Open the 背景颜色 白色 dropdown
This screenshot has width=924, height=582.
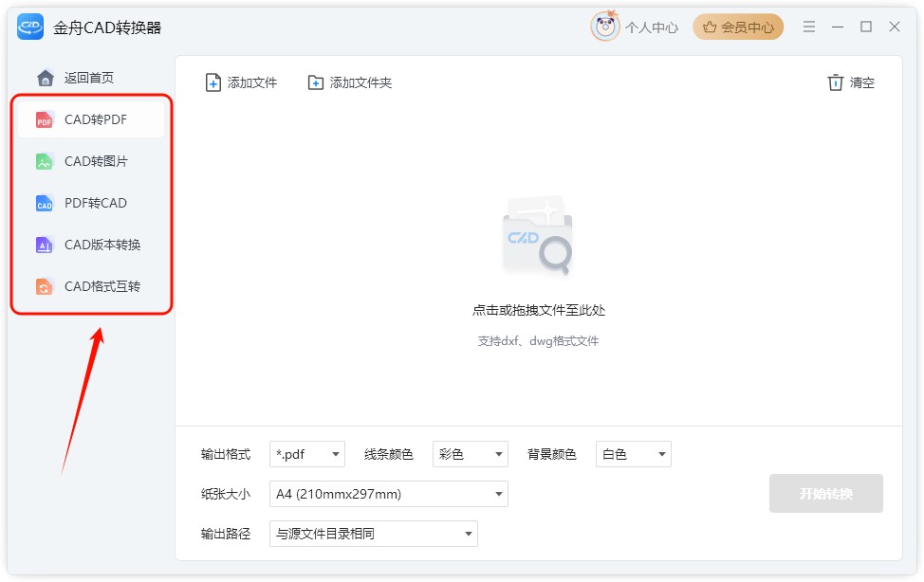point(633,455)
